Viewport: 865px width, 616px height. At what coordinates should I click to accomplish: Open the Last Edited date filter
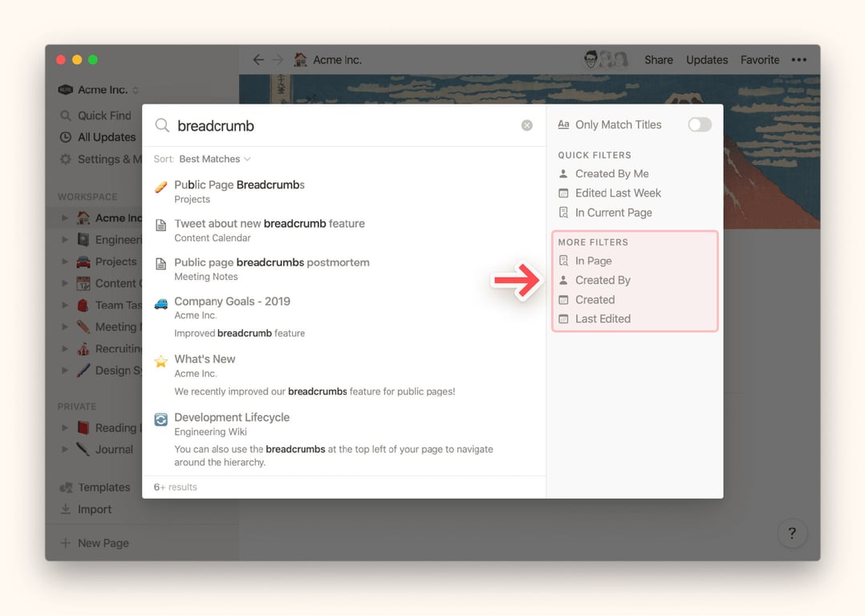(603, 318)
